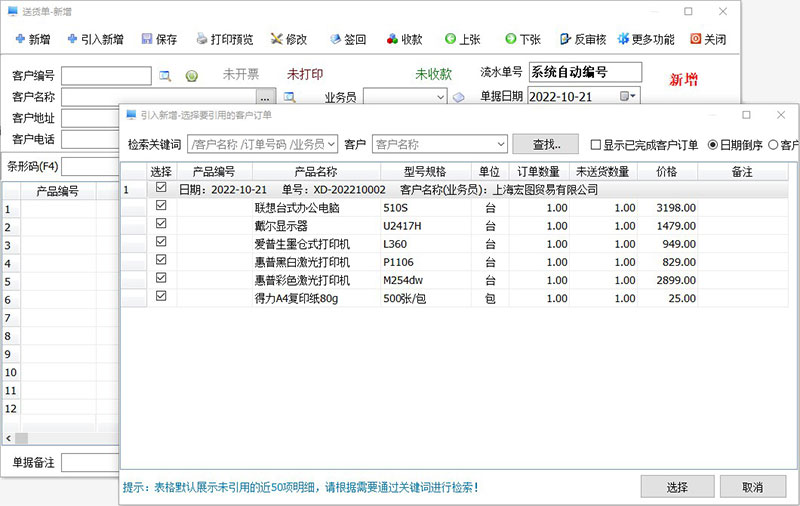Click the 关闭 toolbar button

pyautogui.click(x=708, y=39)
